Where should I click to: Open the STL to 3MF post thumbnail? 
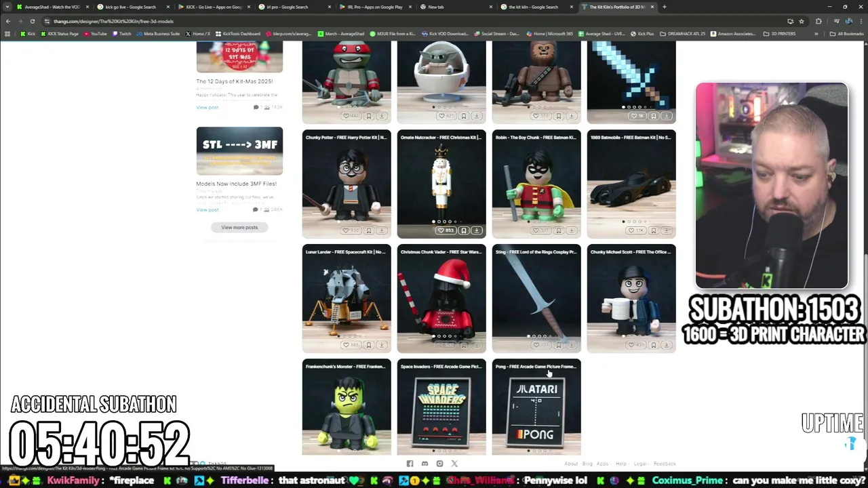239,150
